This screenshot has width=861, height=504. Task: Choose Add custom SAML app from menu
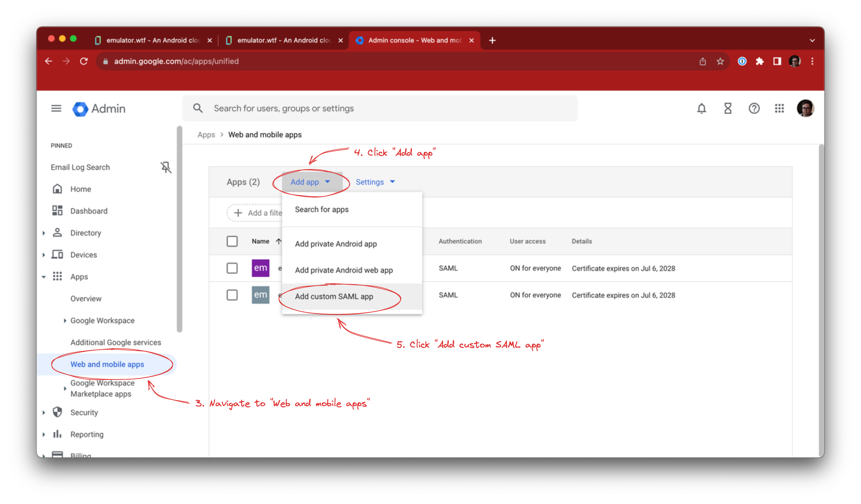click(334, 297)
